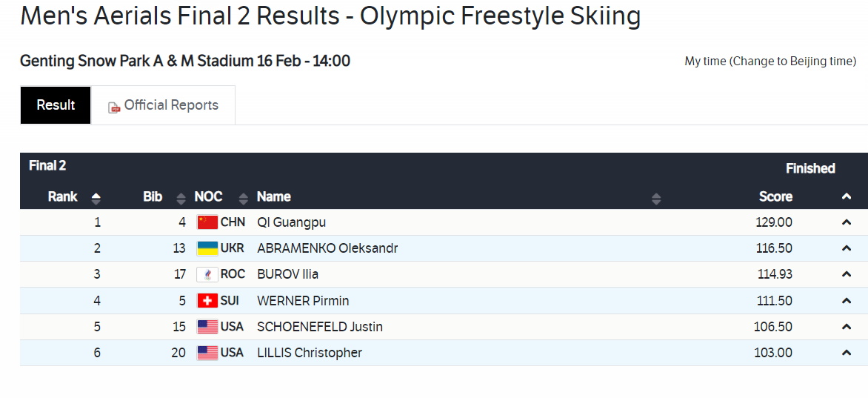Image resolution: width=868 pixels, height=398 pixels.
Task: Sort results by Bib number arrows
Action: [x=181, y=198]
